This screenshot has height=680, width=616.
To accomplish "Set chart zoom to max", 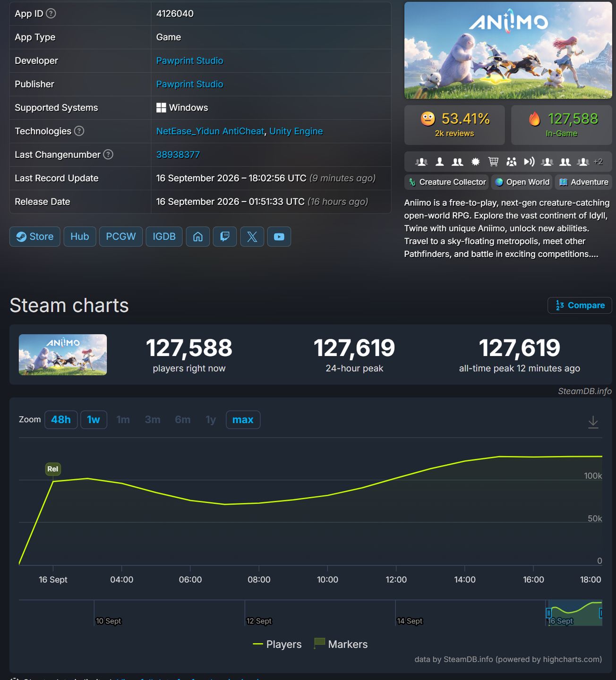I will tap(243, 420).
